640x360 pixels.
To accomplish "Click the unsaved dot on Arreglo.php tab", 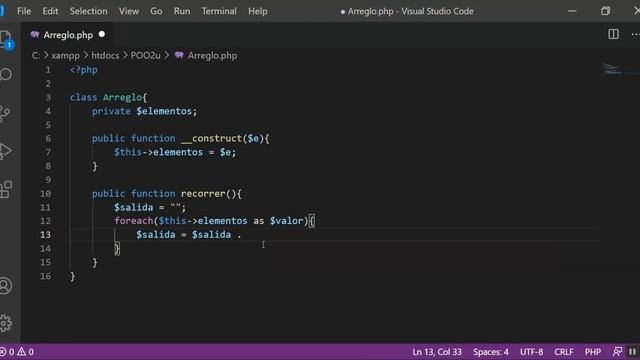I will [102, 35].
